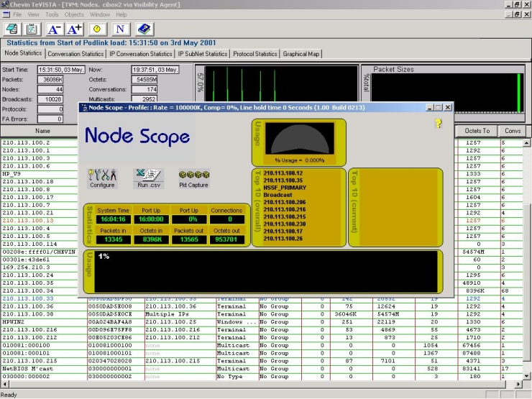Image resolution: width=532 pixels, height=399 pixels.
Task: Select the Node Statistics tab
Action: pyautogui.click(x=23, y=53)
